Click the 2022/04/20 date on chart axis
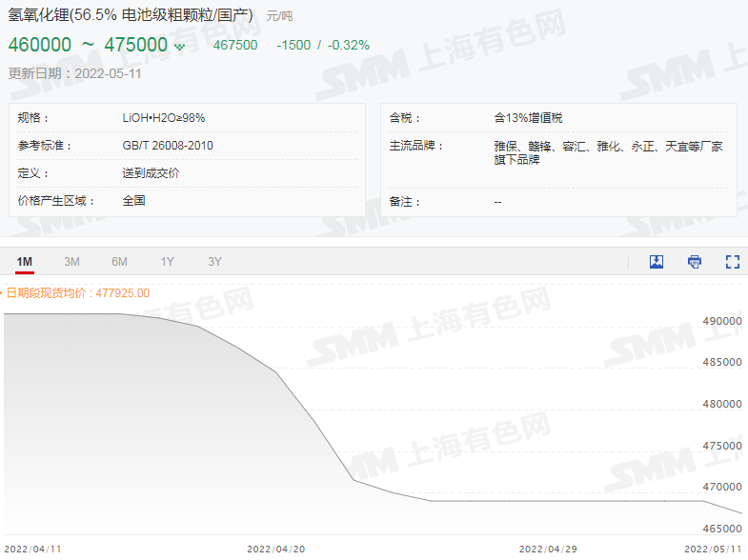Screen dimensions: 748x560 click(x=275, y=549)
